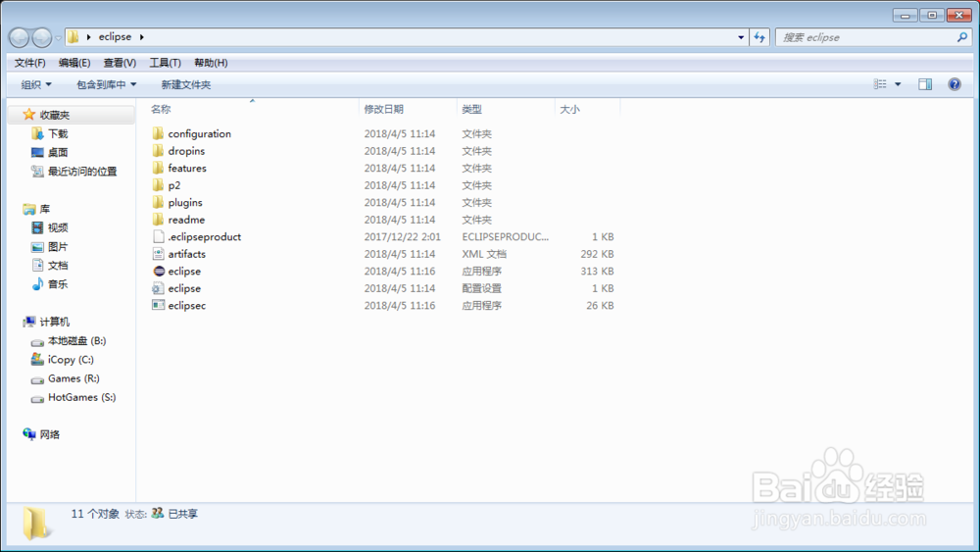
Task: Open the 包含到库中 dropdown
Action: [x=106, y=84]
